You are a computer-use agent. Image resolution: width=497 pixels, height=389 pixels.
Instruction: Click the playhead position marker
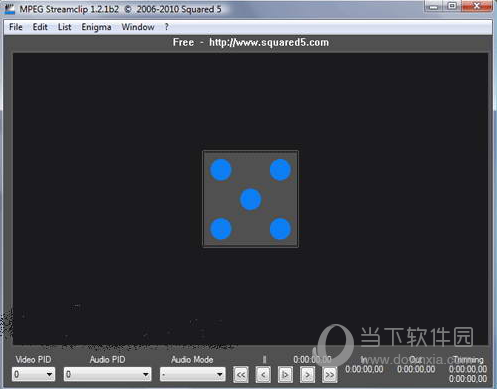tap(264, 359)
